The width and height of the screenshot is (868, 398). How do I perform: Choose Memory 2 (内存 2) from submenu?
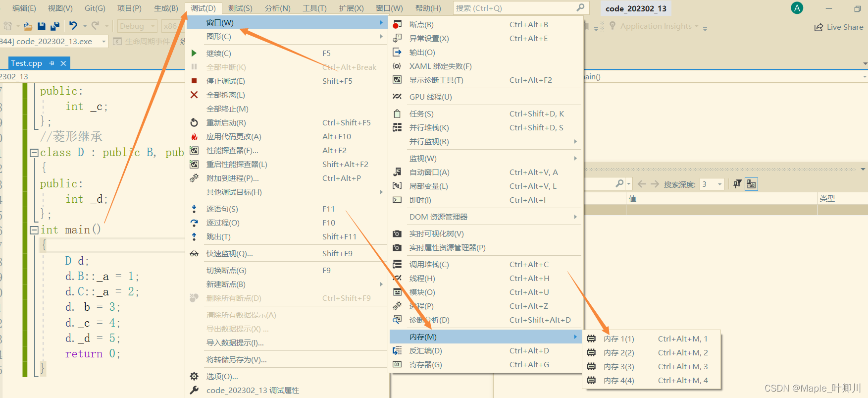point(652,352)
